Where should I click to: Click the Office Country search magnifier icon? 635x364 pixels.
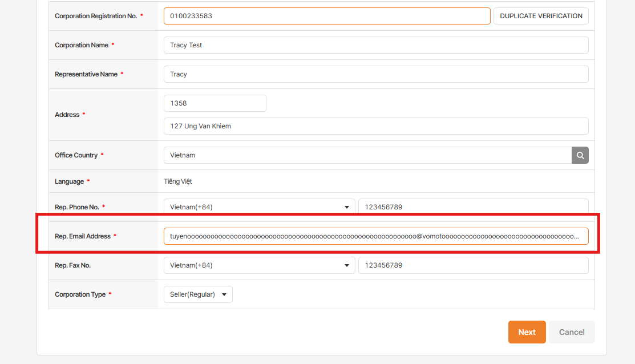pyautogui.click(x=580, y=155)
